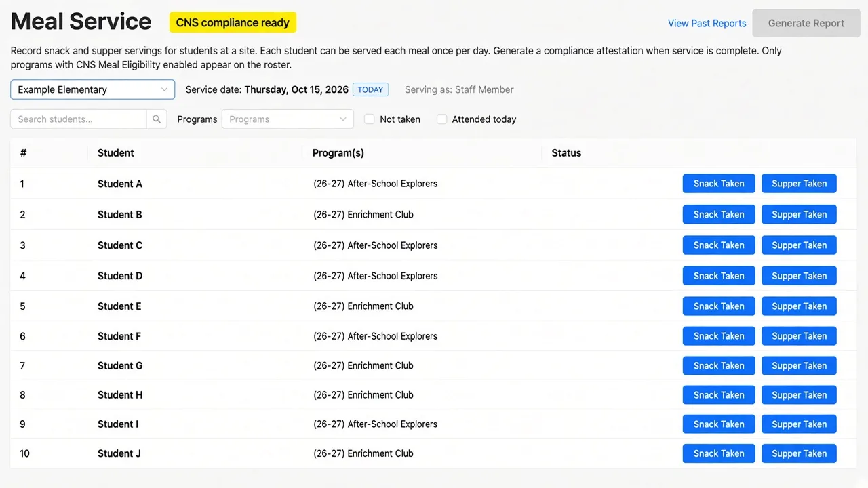Click the Meal Service page heading

pos(81,22)
